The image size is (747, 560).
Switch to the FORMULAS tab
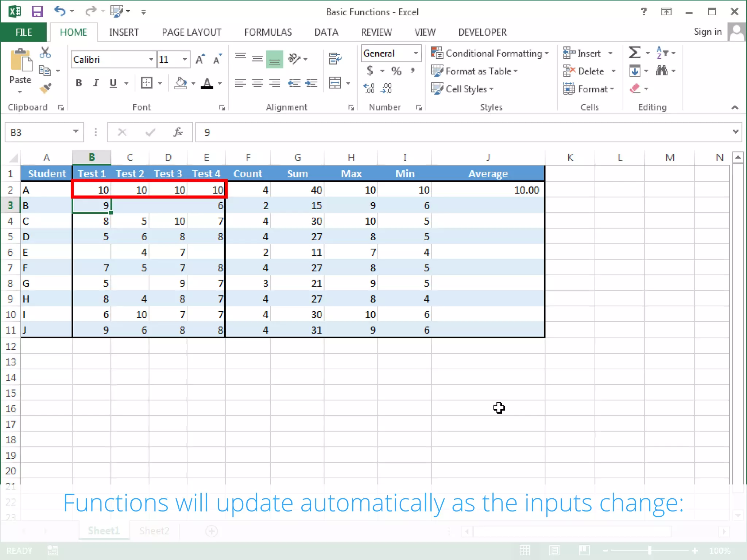(268, 32)
